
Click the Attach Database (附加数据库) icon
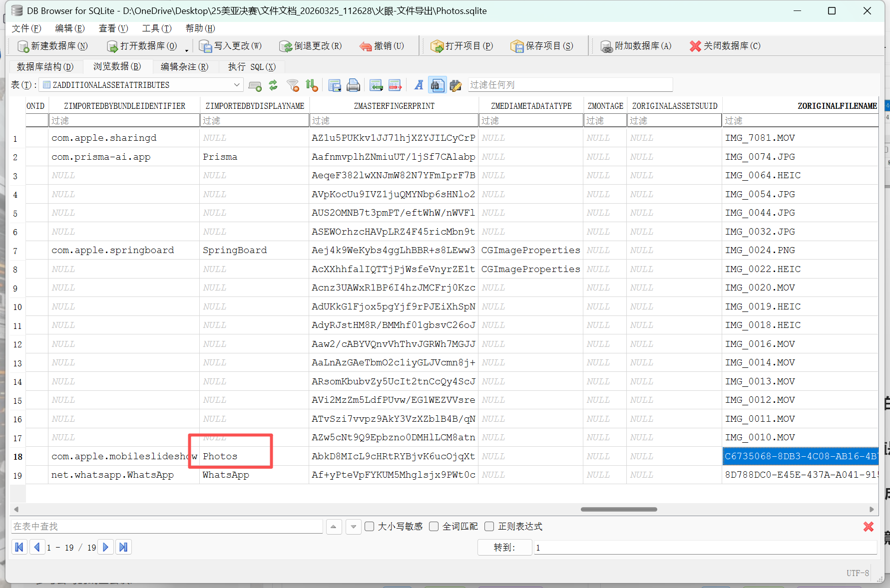(x=606, y=46)
